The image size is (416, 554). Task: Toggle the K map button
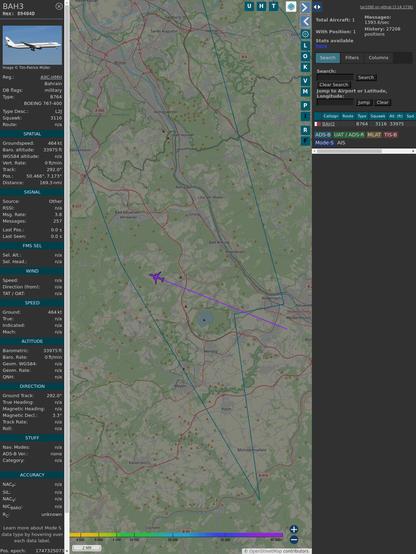[305, 67]
